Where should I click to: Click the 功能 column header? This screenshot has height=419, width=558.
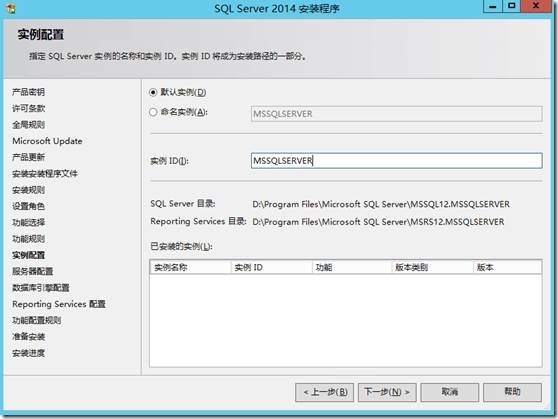click(352, 267)
